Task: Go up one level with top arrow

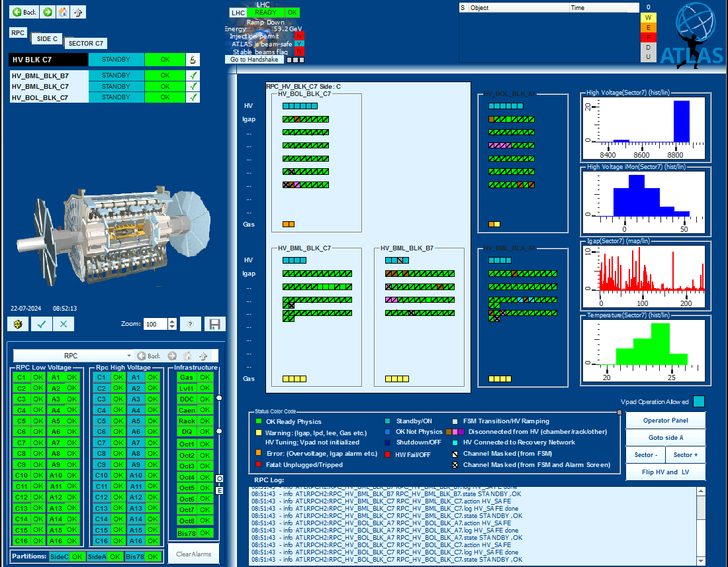Action: [x=79, y=12]
